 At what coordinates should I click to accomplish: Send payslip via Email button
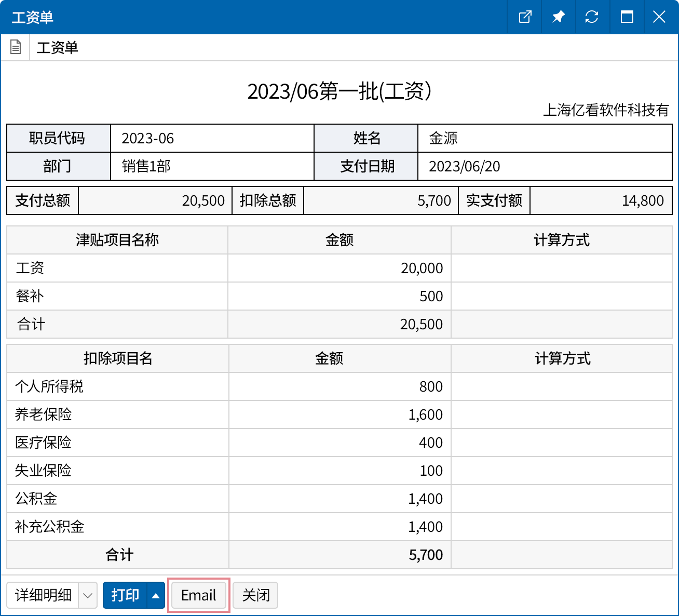click(198, 595)
